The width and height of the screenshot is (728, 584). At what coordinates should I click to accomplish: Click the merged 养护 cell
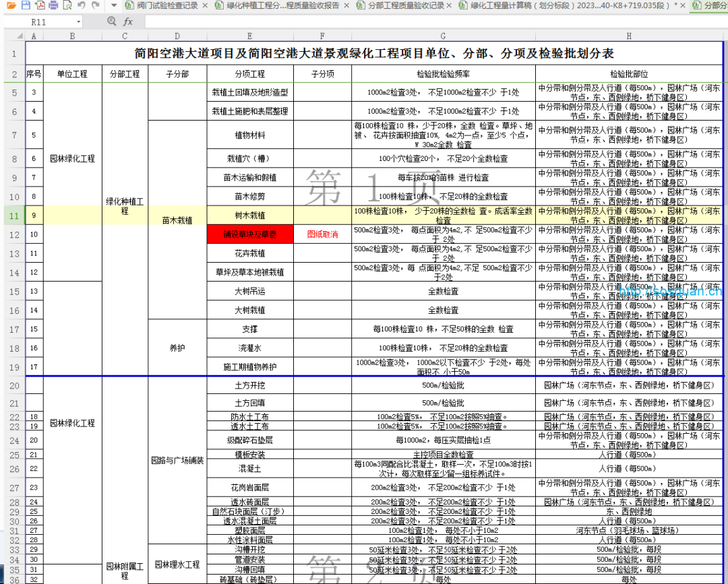177,348
